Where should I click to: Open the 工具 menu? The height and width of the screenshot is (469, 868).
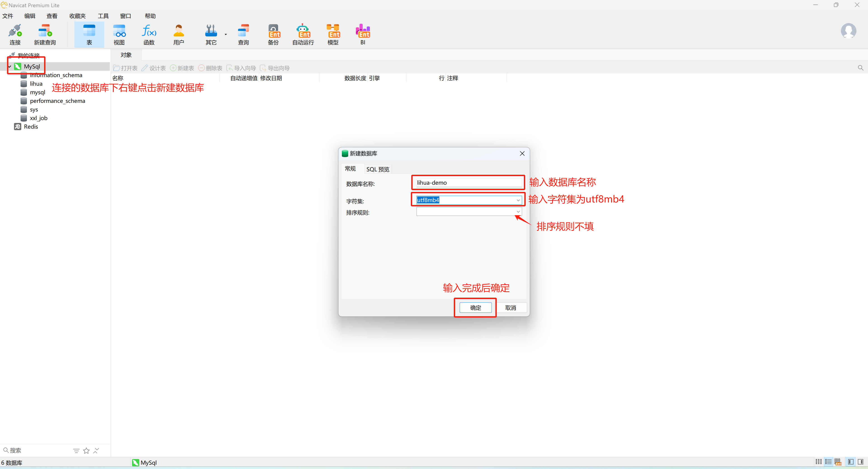click(103, 16)
